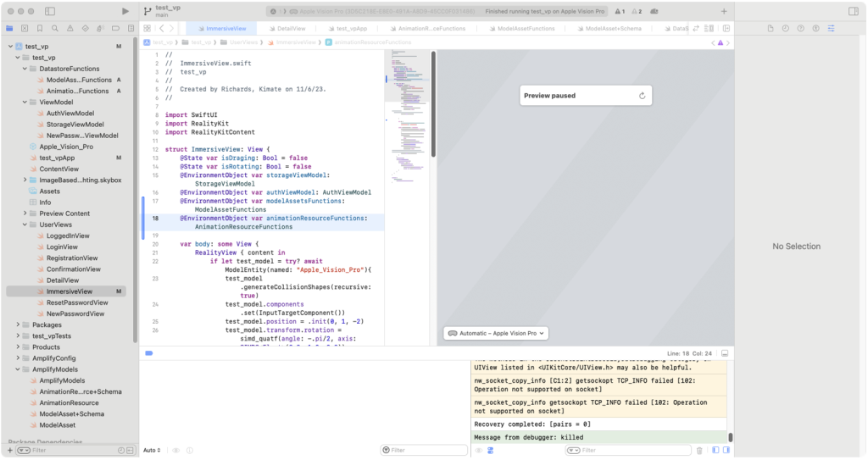The width and height of the screenshot is (868, 460).
Task: Go back in editor history
Action: click(162, 28)
